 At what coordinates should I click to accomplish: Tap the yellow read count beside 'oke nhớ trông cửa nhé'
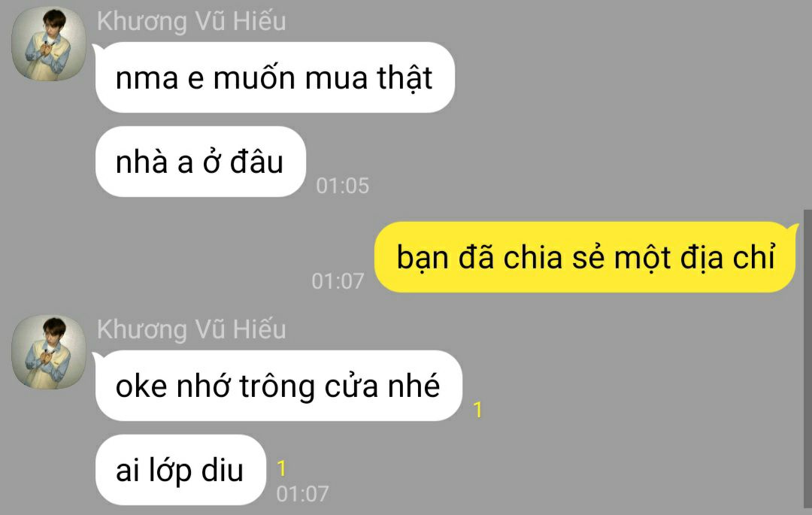click(x=477, y=410)
